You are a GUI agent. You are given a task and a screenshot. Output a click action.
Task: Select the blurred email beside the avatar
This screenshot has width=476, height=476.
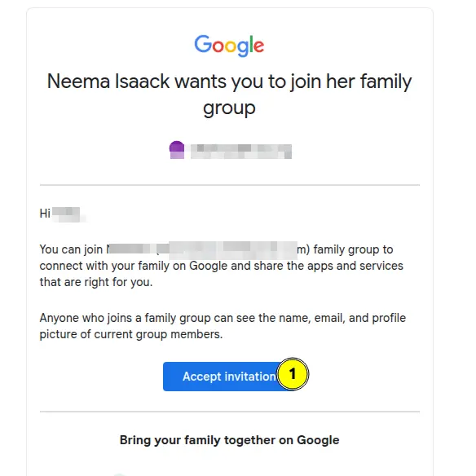coord(241,152)
